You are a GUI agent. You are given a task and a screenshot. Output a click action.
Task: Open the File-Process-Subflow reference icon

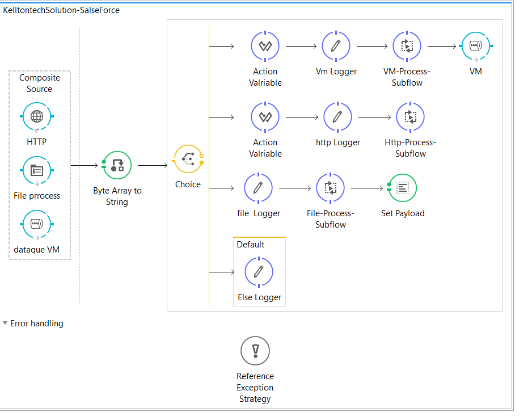tap(330, 188)
